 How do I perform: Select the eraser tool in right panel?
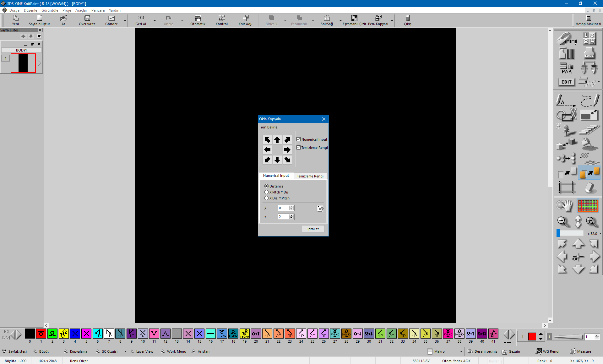click(x=589, y=188)
